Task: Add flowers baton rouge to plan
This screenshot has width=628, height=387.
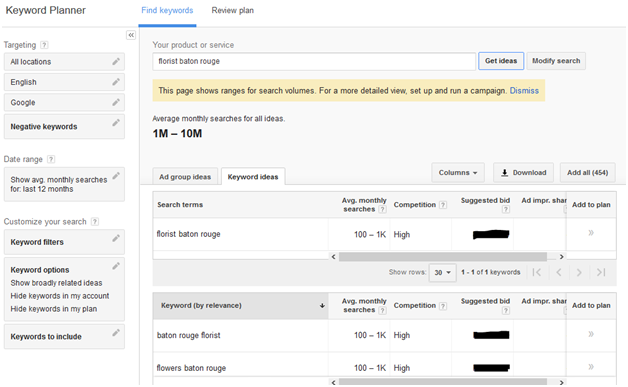Action: (591, 367)
